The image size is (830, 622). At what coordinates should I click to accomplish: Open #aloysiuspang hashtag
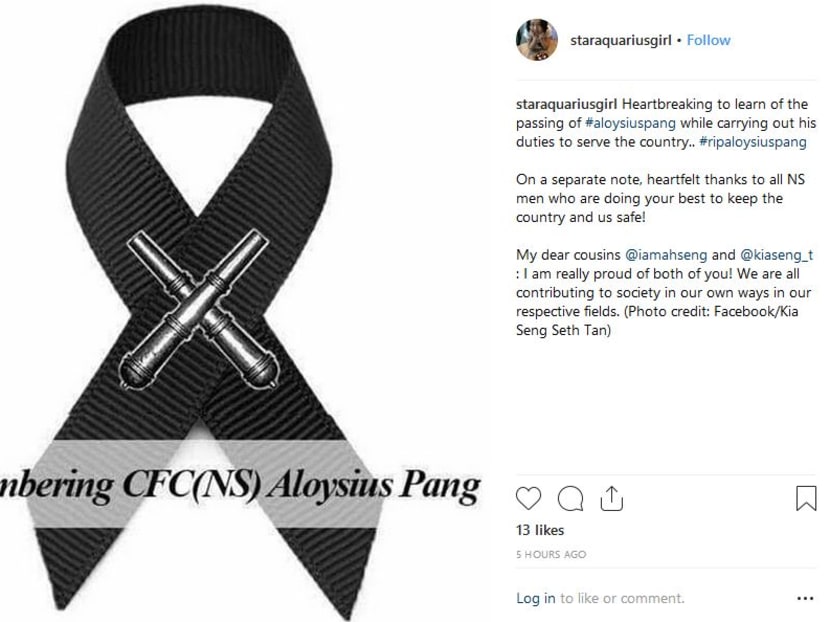pyautogui.click(x=630, y=123)
